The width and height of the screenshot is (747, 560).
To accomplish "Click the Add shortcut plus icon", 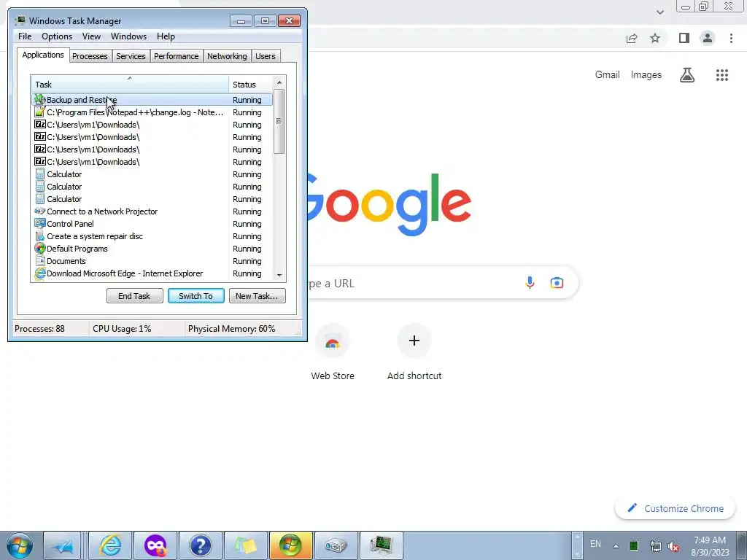I will click(x=414, y=341).
